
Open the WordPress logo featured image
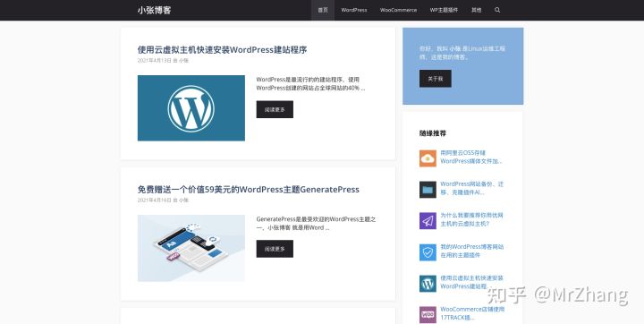point(191,107)
